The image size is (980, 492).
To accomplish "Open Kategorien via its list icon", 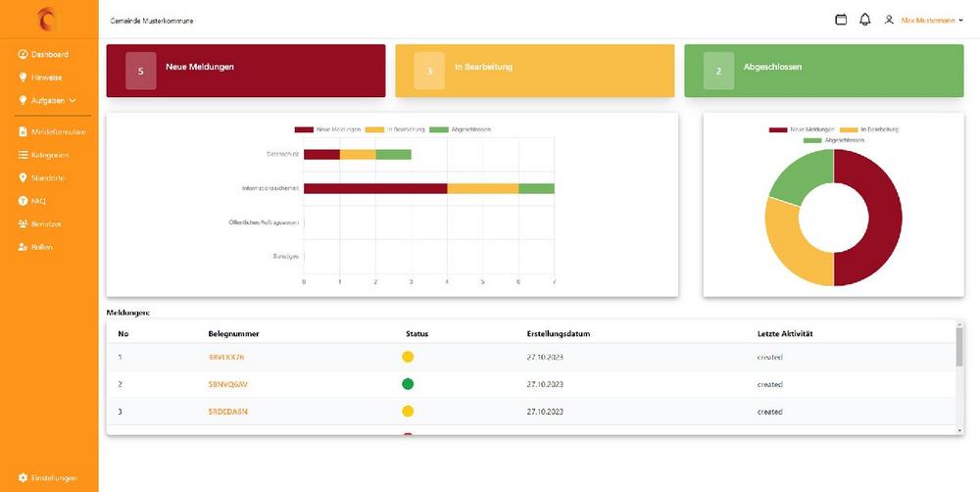I will tap(24, 155).
